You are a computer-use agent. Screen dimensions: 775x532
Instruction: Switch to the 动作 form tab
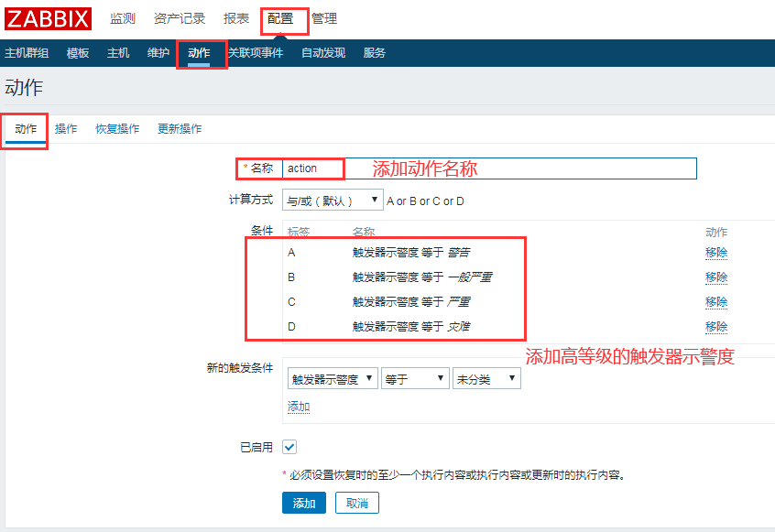(x=26, y=129)
